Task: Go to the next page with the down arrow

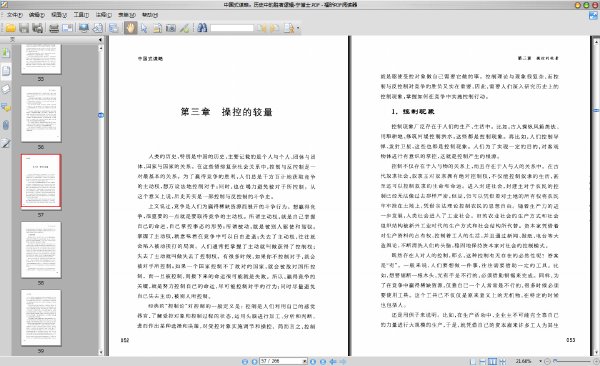Action: [313, 361]
